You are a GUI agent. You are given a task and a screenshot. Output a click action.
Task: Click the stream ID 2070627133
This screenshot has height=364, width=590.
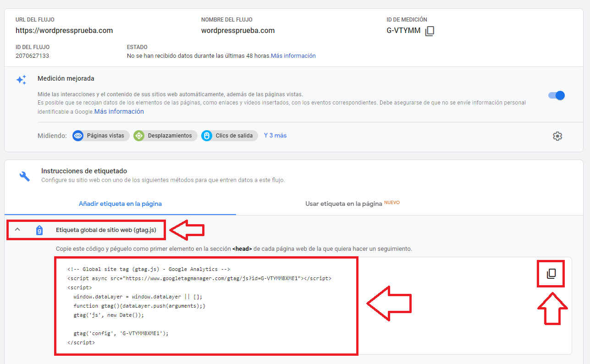point(32,56)
